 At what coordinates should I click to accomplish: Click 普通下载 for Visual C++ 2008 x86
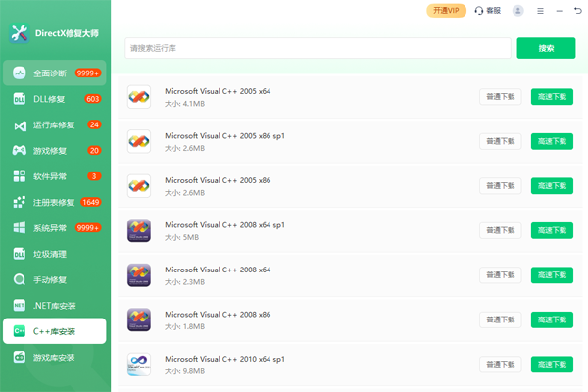(x=500, y=319)
